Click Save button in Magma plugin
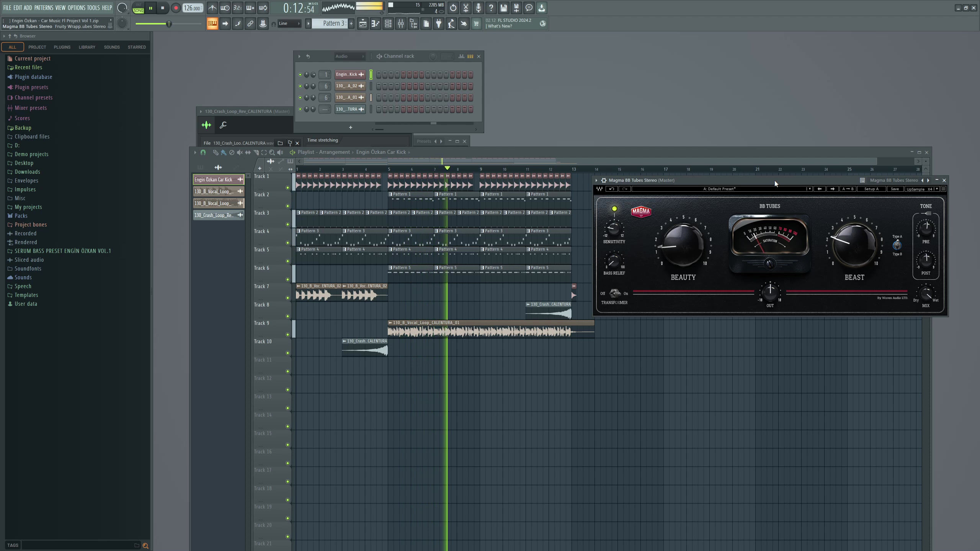980x551 pixels. point(895,189)
